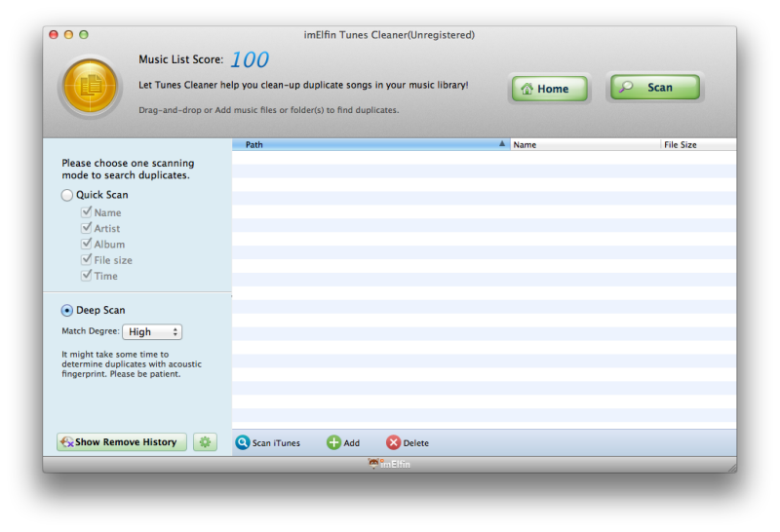Image resolution: width=780 pixels, height=532 pixels.
Task: Sort by the Path column header
Action: tap(371, 144)
